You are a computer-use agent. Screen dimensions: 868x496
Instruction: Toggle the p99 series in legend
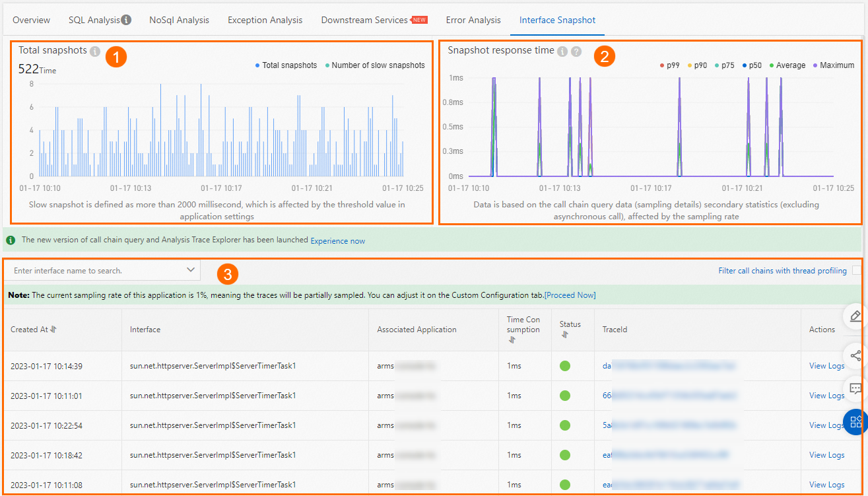click(x=672, y=65)
